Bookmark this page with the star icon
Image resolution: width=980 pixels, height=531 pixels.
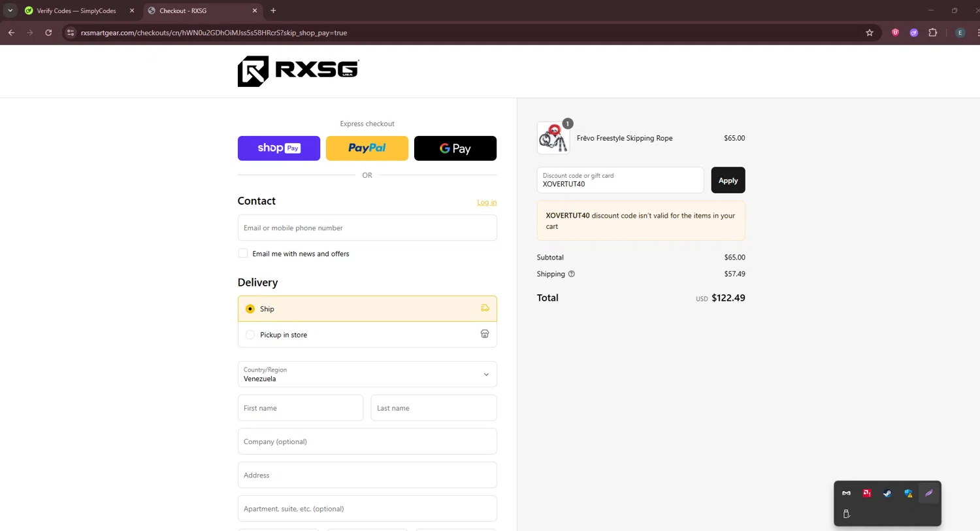[x=870, y=33]
